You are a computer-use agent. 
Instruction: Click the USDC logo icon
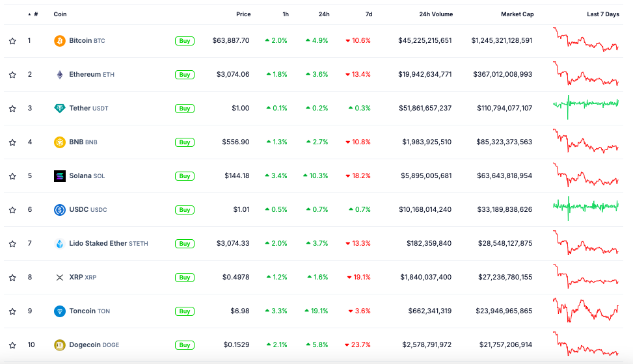click(59, 210)
